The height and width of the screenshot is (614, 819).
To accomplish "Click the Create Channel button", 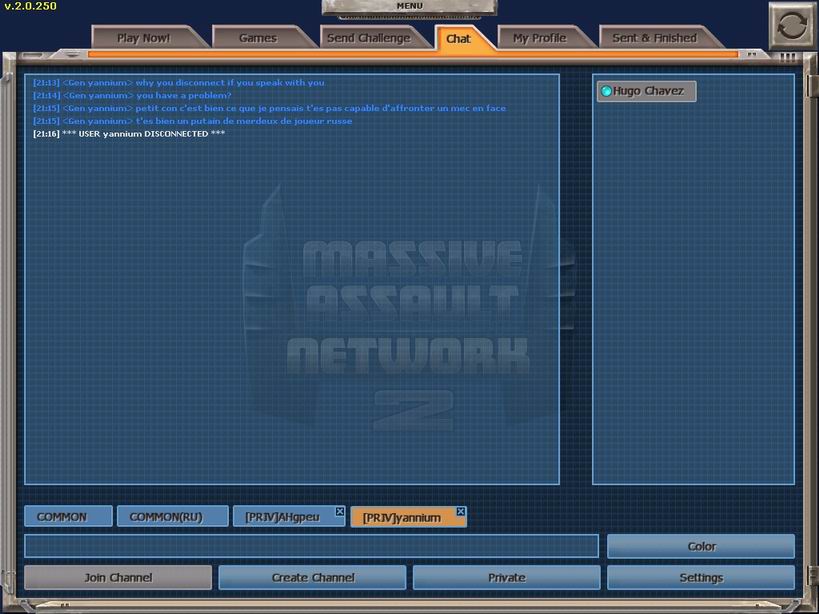I will tap(312, 577).
